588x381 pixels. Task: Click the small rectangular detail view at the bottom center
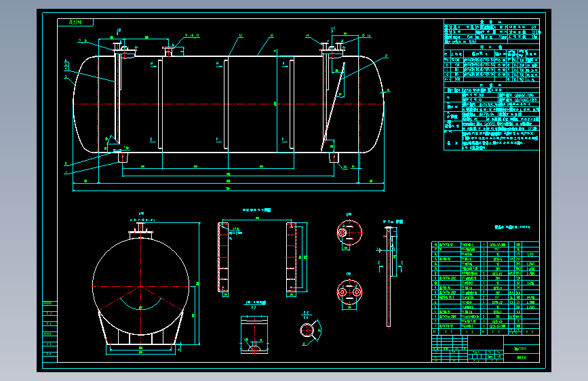254,335
